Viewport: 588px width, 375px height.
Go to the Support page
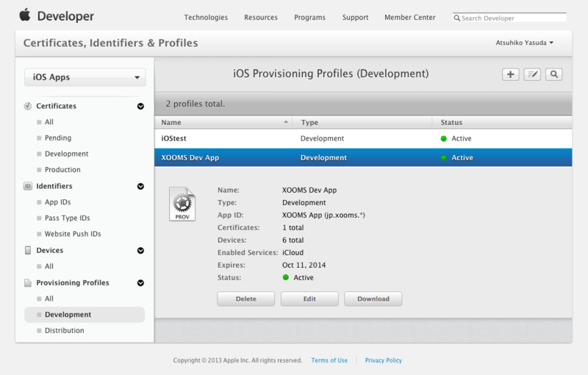tap(355, 17)
